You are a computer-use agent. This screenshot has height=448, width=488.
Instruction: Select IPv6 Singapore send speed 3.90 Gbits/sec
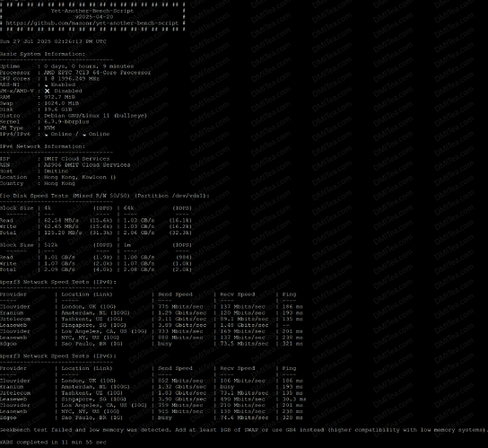pyautogui.click(x=182, y=400)
